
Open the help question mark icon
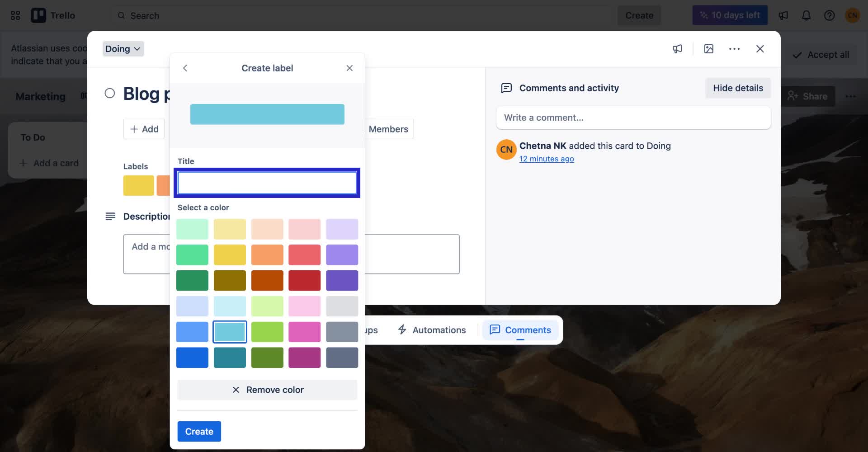point(830,15)
